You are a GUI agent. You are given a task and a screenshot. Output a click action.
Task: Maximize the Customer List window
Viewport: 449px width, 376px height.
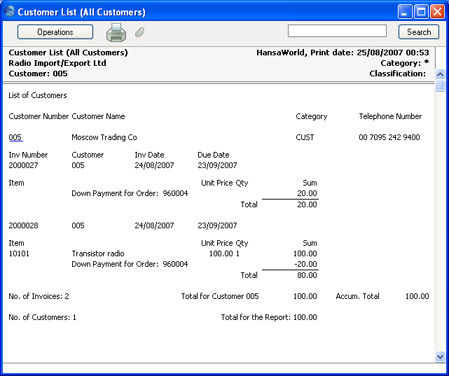421,12
